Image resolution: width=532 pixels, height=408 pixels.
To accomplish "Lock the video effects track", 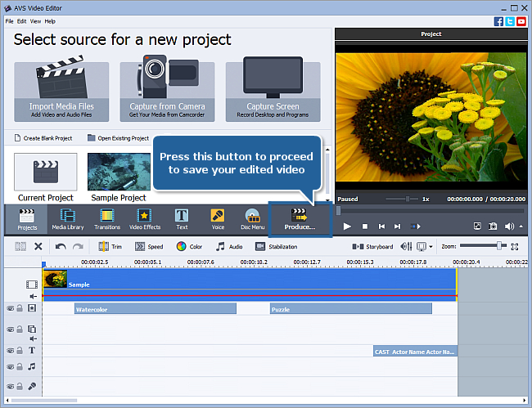I will [20, 308].
